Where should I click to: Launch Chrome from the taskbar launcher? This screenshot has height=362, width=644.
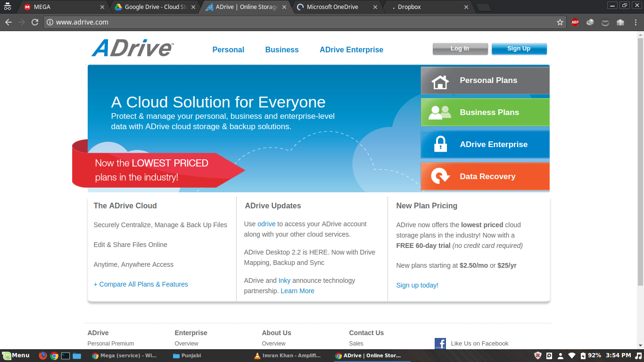[54, 355]
